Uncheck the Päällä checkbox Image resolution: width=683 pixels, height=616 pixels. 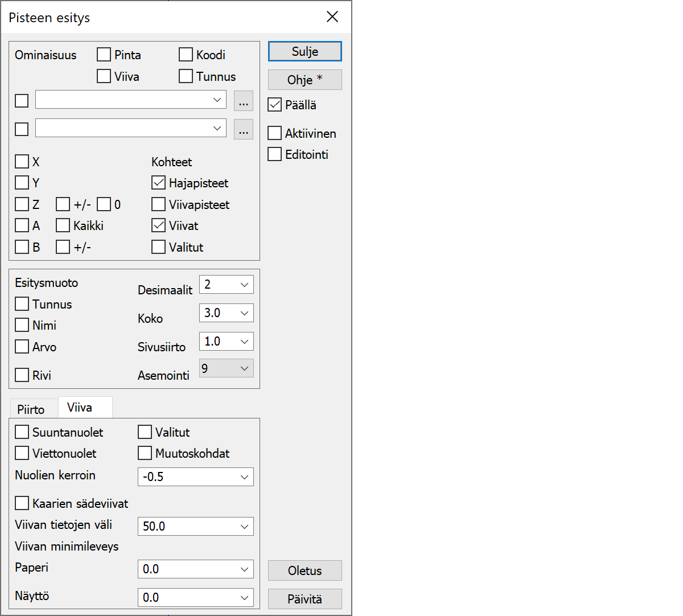(275, 105)
